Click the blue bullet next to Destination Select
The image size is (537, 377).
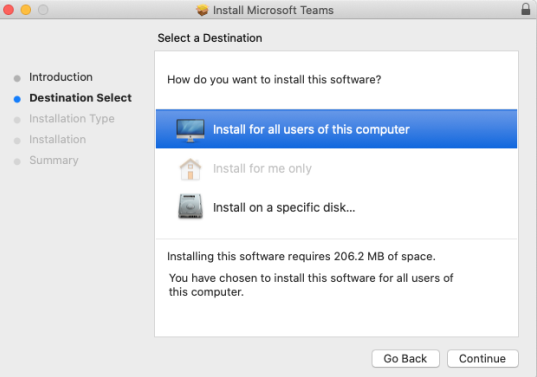[x=17, y=99]
